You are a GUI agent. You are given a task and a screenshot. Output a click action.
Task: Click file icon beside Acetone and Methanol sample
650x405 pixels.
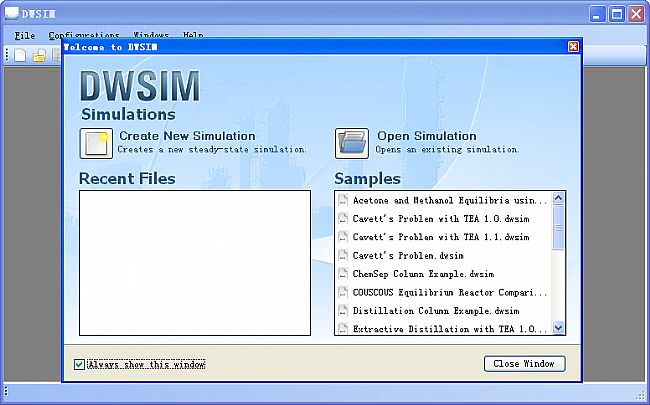[x=343, y=200]
